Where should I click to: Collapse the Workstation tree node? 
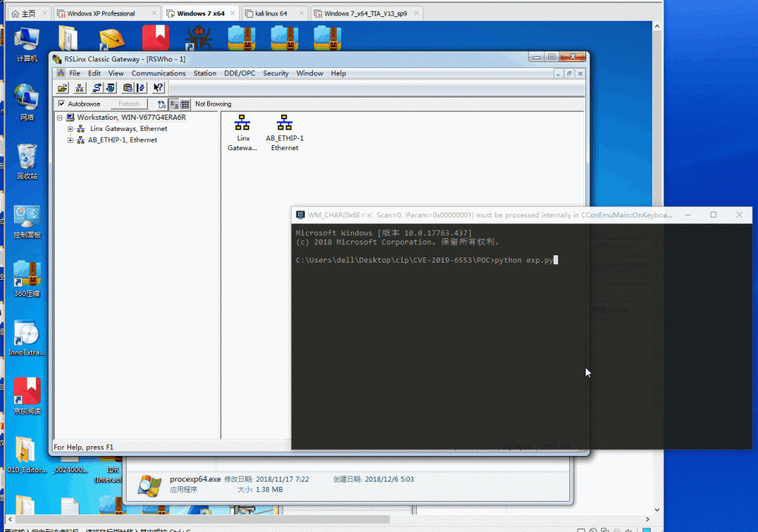tap(60, 118)
